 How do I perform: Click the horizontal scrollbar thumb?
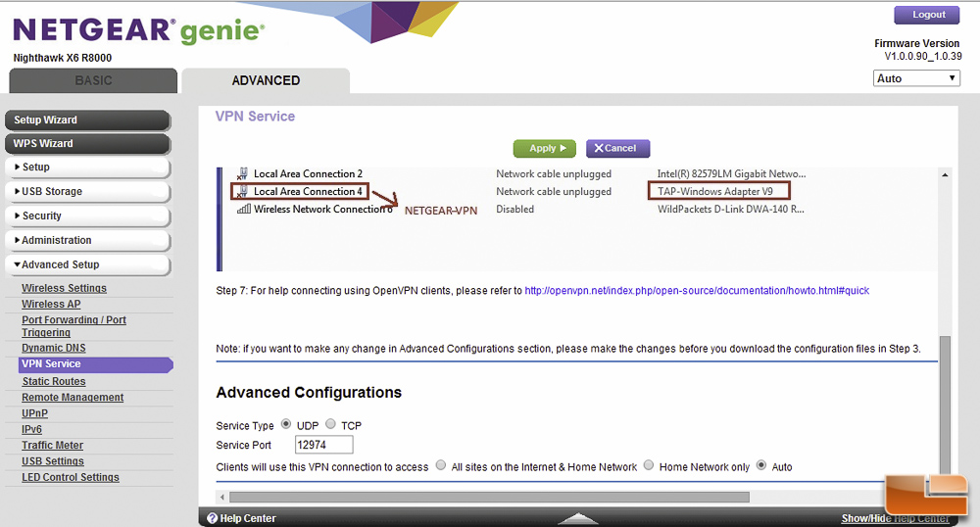coord(489,497)
